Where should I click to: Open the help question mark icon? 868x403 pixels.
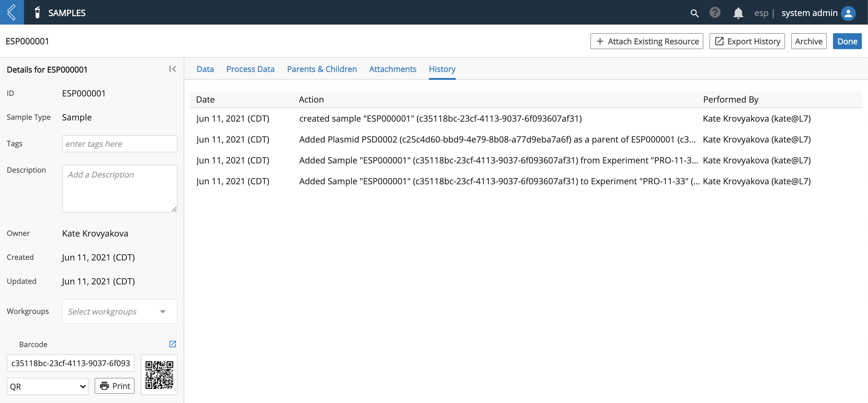coord(715,13)
